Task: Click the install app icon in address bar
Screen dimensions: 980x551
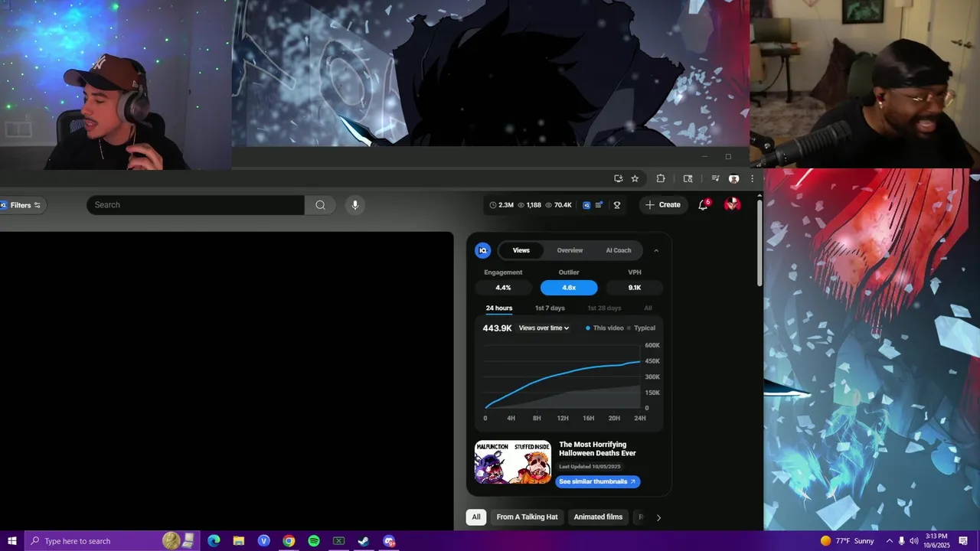Action: (619, 178)
